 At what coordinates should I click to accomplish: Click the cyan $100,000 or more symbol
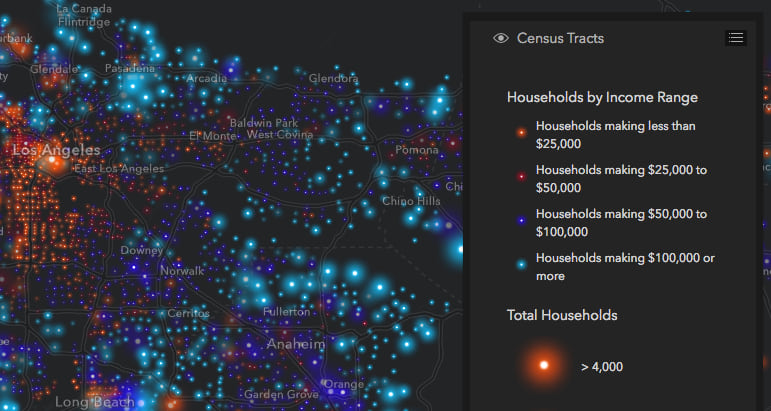click(520, 266)
